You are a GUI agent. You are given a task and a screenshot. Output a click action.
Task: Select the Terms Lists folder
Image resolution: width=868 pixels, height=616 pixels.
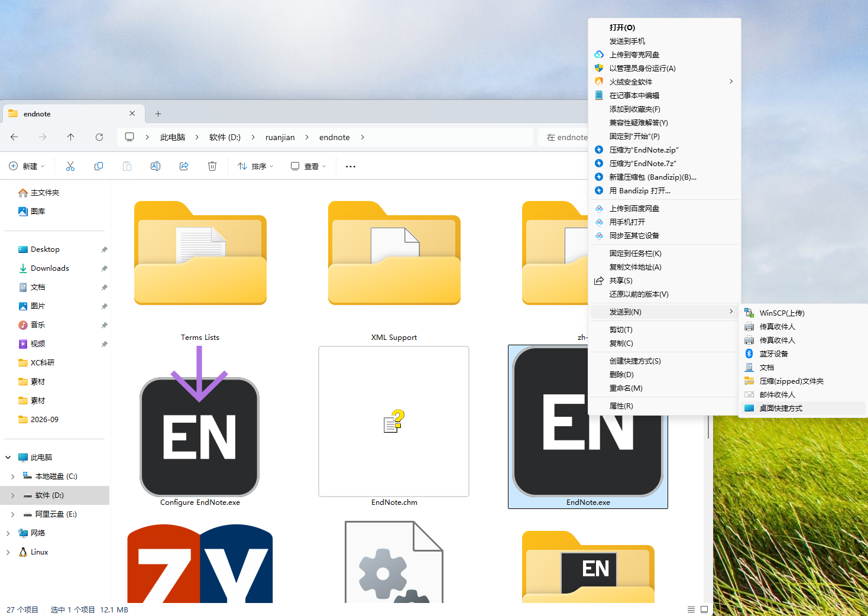[x=200, y=253]
